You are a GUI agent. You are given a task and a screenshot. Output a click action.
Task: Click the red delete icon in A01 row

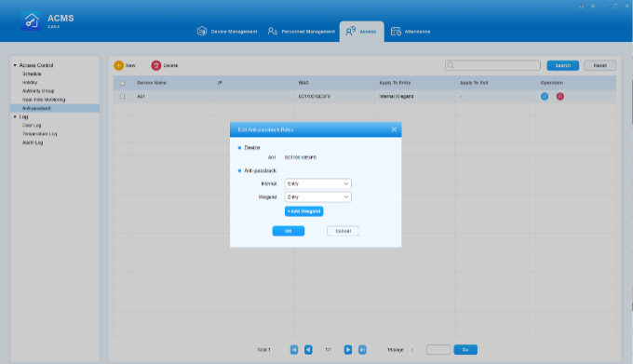(x=560, y=97)
